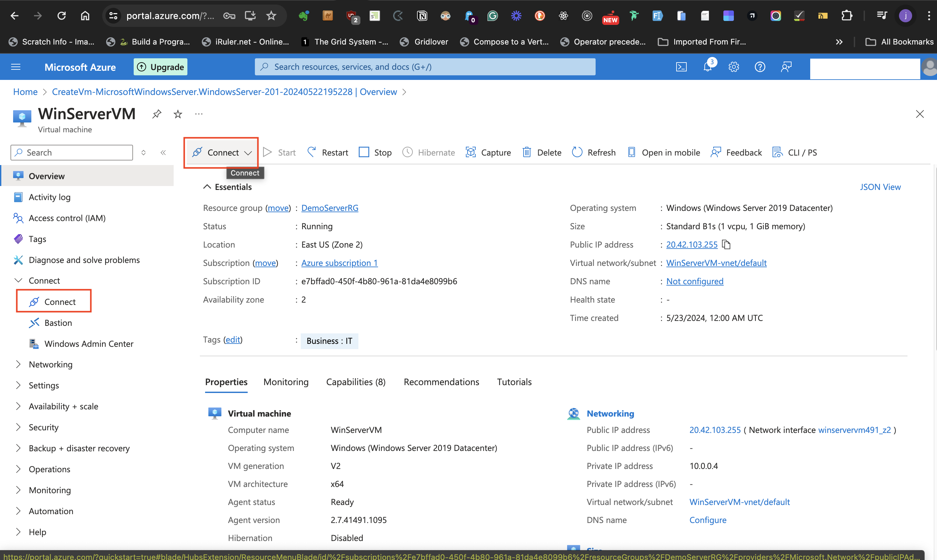Open the Connect dropdown in toolbar
The width and height of the screenshot is (937, 560).
tap(248, 153)
